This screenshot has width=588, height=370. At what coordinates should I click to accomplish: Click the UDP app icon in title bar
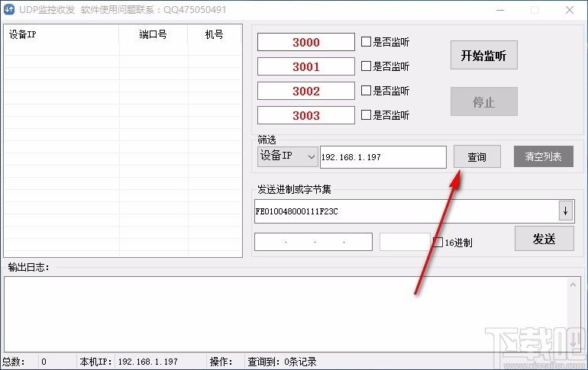click(10, 10)
